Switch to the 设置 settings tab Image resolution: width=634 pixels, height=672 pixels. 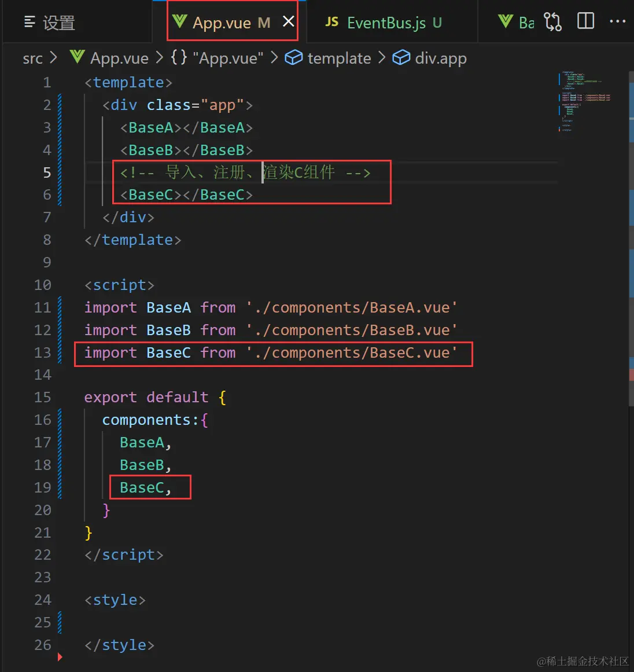coord(49,23)
